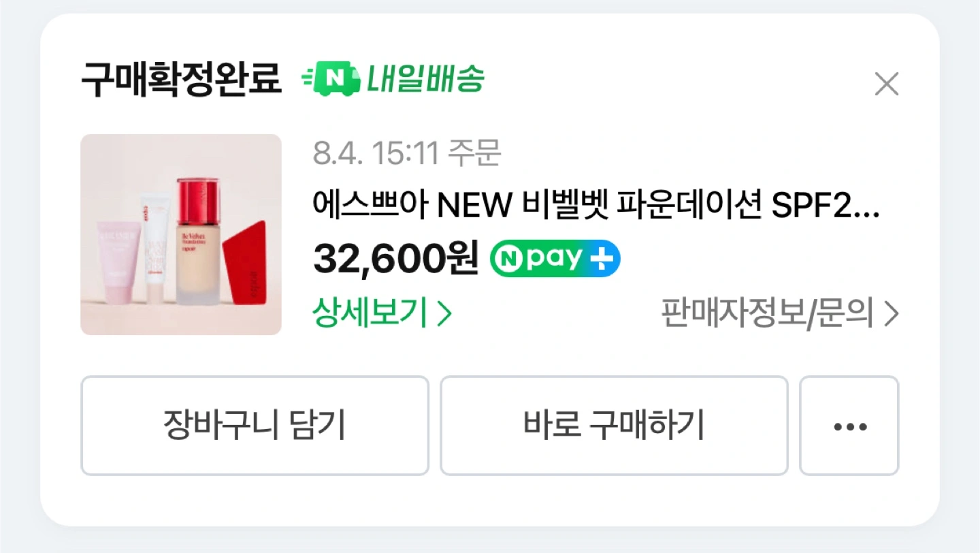This screenshot has height=553, width=980.
Task: Click the N circle logo in the Npay badge
Action: tap(507, 259)
